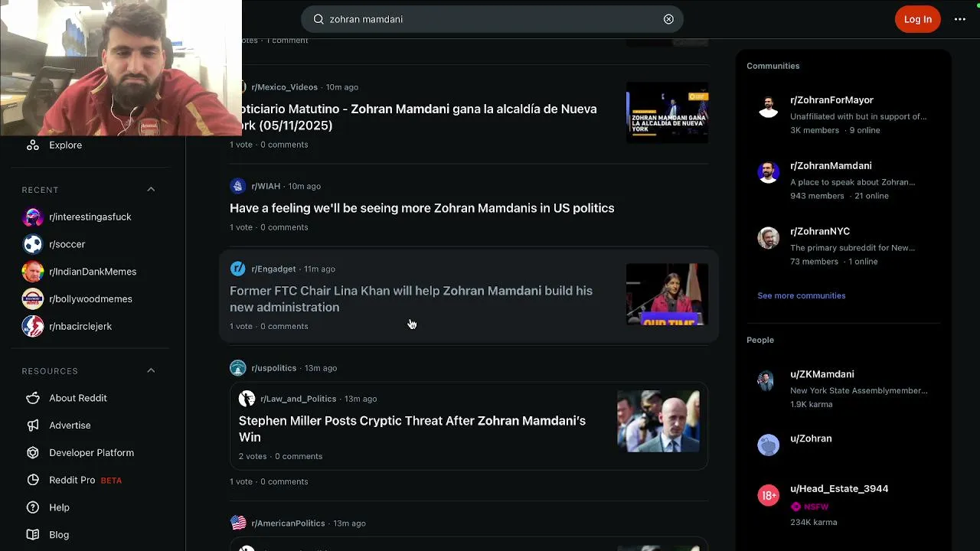Click r/AmericanPolitics subreddit label
Viewport: 980px width, 551px height.
pos(288,523)
